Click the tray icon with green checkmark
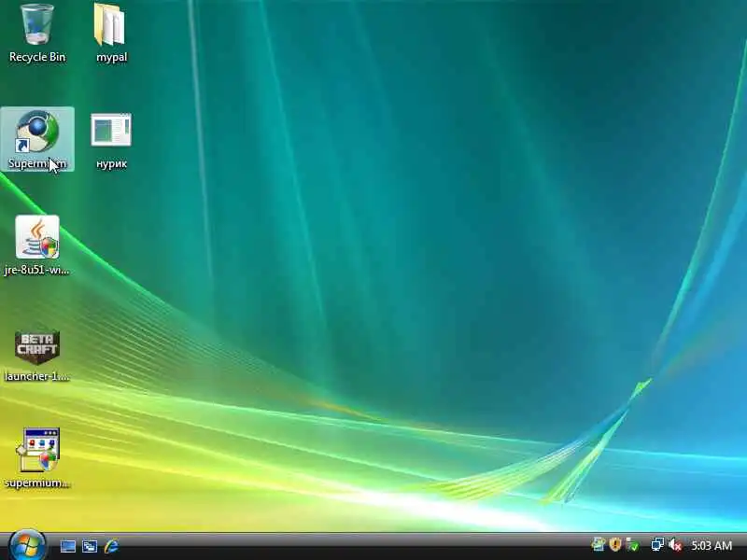 tap(633, 545)
